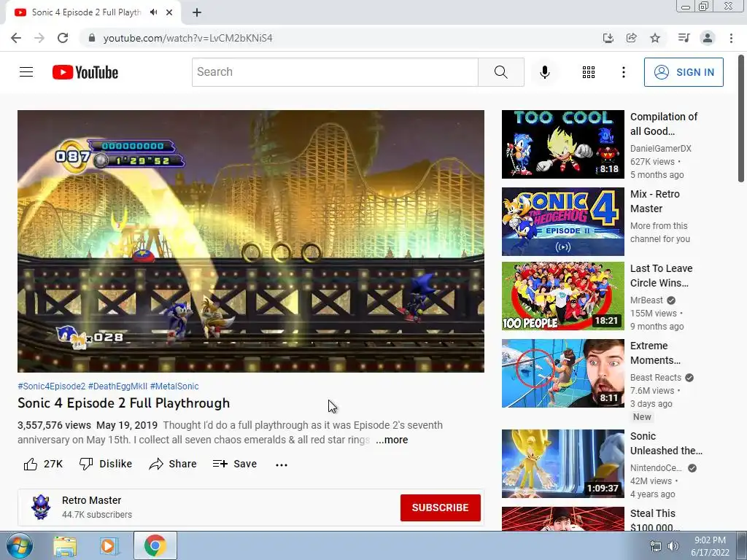Click Chrome icon in the taskbar
747x560 pixels.
coord(155,545)
